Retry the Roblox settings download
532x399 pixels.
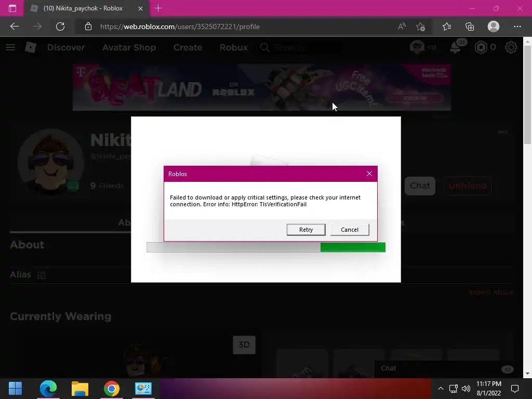tap(305, 230)
